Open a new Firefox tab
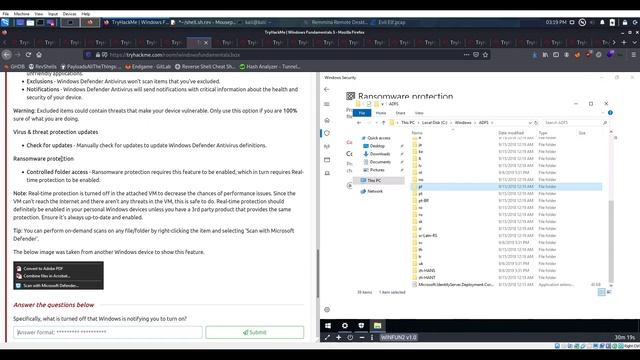Viewport: 640px width, 360px height. [x=624, y=42]
